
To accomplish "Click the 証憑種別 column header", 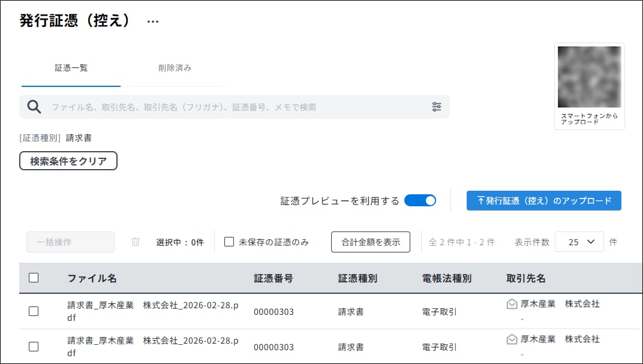I will 357,278.
